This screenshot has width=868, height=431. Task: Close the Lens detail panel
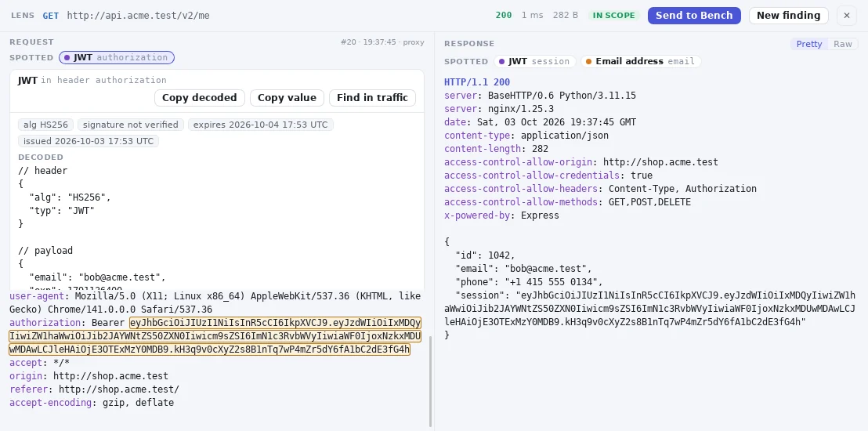846,16
